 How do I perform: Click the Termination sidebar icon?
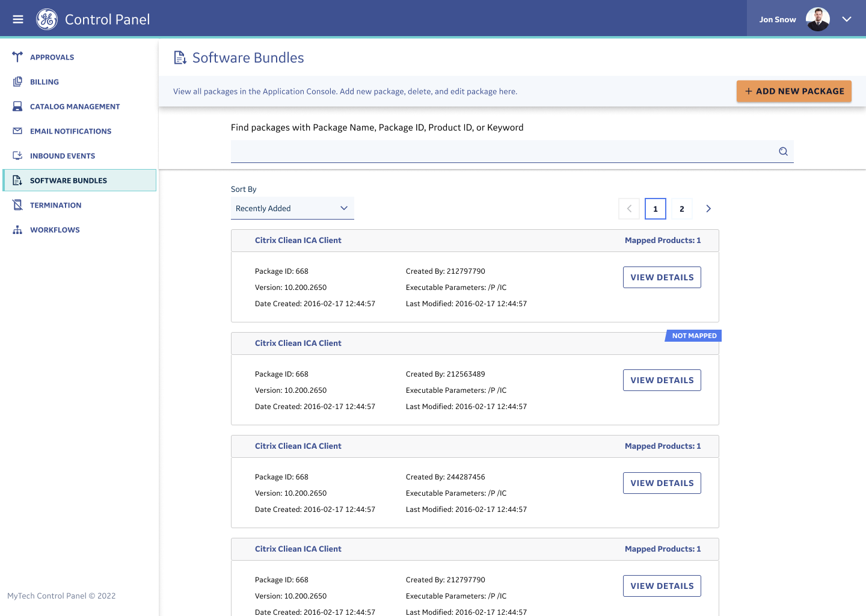click(17, 205)
